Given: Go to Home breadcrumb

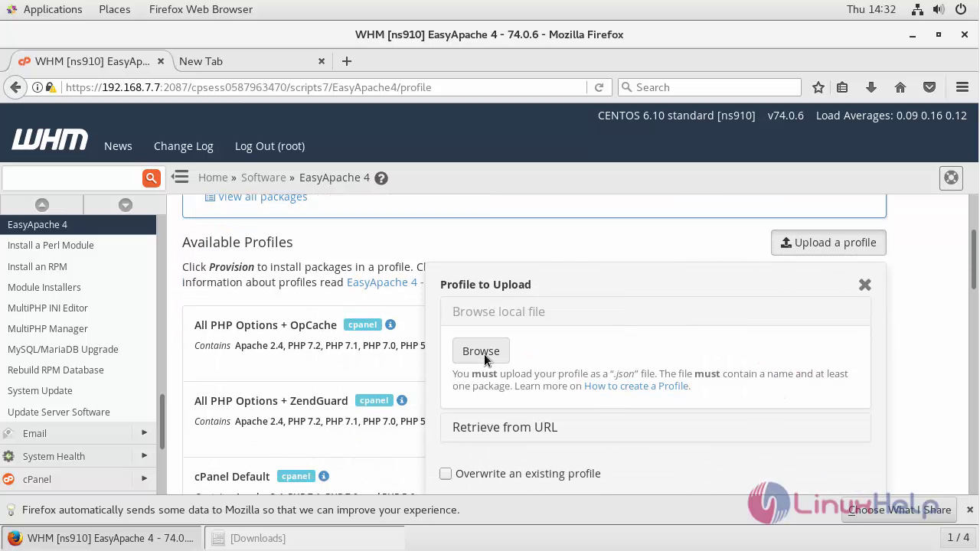Looking at the screenshot, I should coord(213,178).
